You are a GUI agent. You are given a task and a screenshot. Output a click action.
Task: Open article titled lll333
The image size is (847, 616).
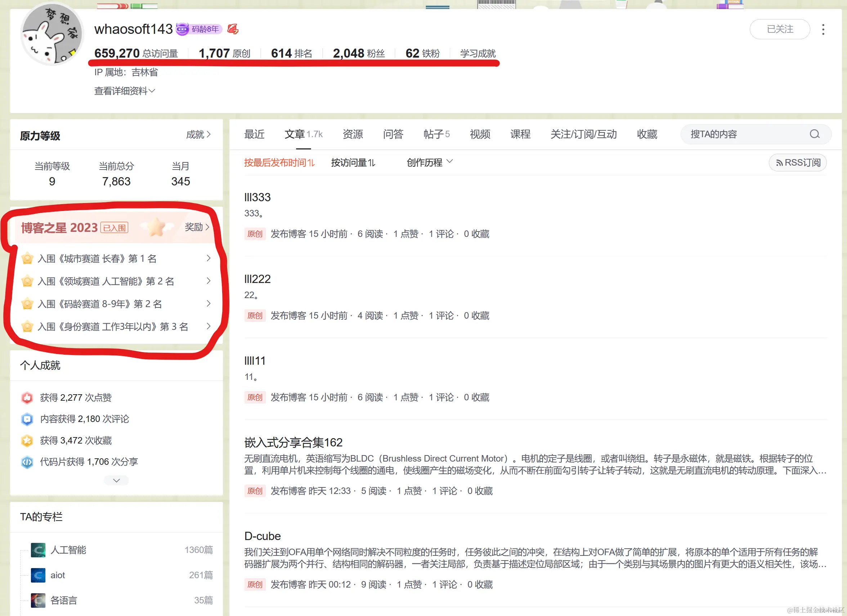[x=257, y=197]
